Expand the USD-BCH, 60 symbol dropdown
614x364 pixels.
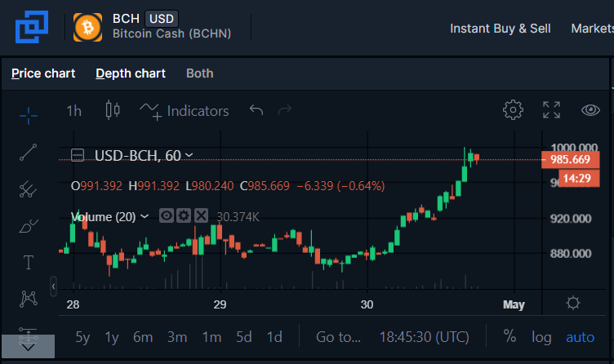point(189,155)
